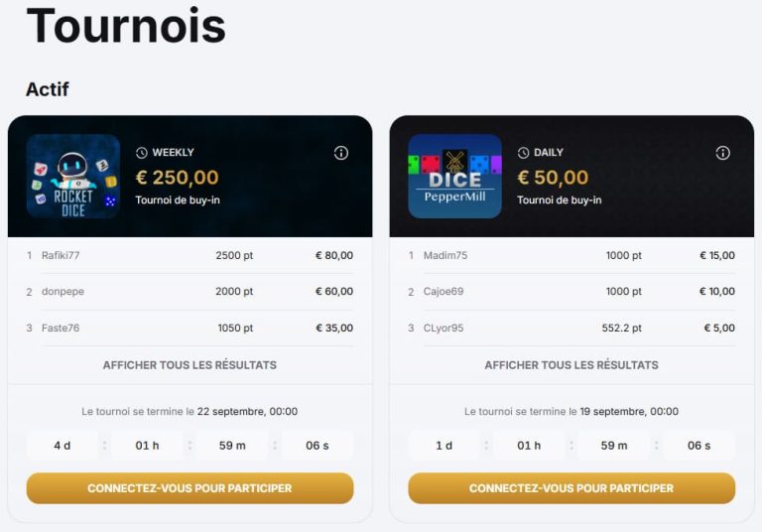Click the 4 d countdown box
Image resolution: width=762 pixels, height=532 pixels.
pos(63,446)
